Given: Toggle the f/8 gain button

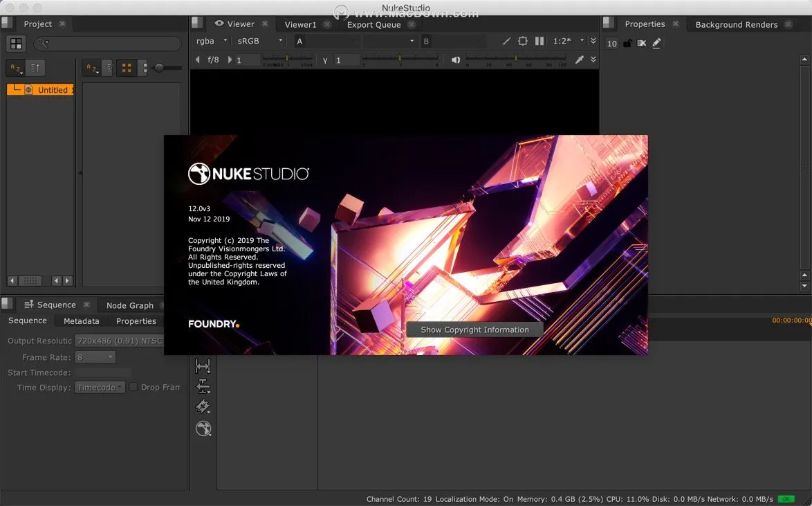Looking at the screenshot, I should click(x=213, y=60).
